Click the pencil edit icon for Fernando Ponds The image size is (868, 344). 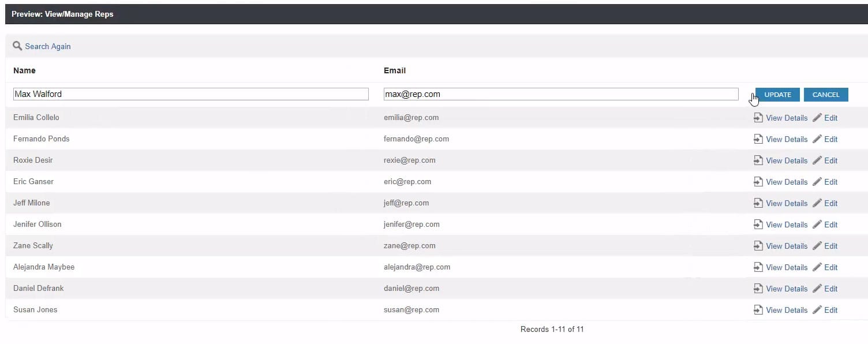pos(817,139)
